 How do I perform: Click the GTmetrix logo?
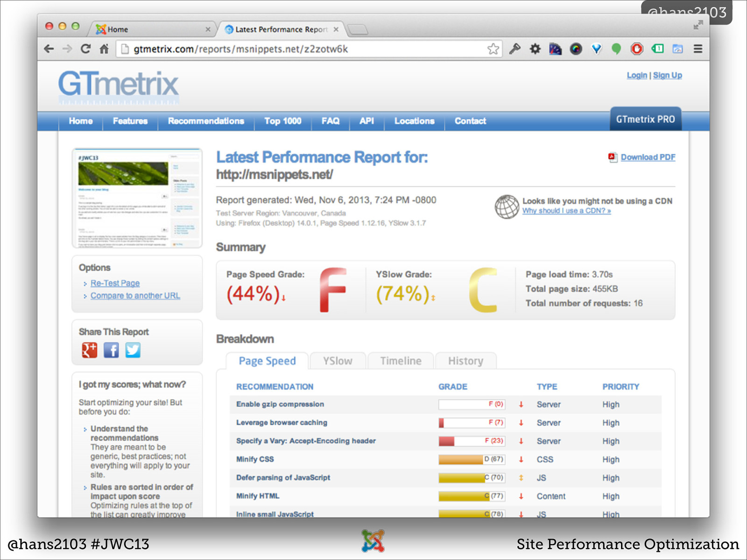(118, 87)
